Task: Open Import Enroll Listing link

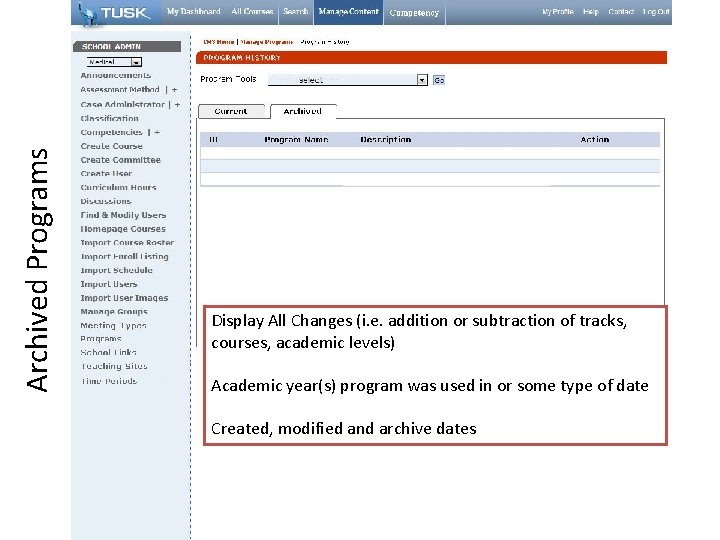Action: (x=124, y=256)
